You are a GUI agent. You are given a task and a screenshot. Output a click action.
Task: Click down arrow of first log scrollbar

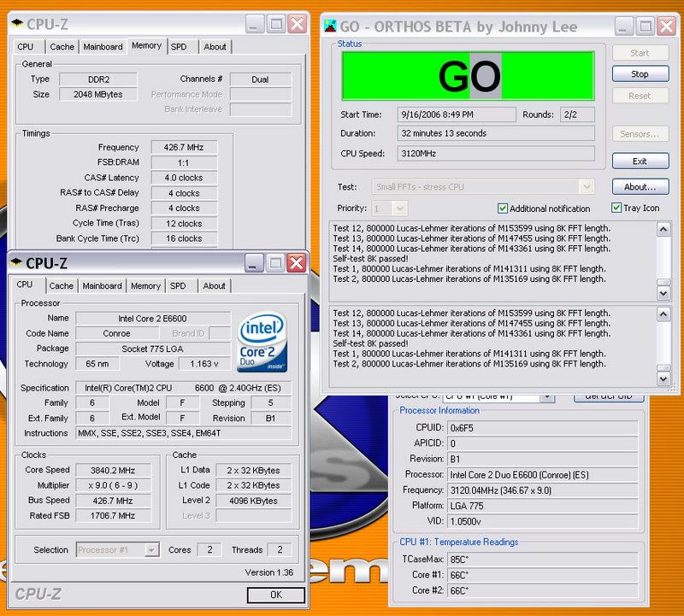pos(663,293)
